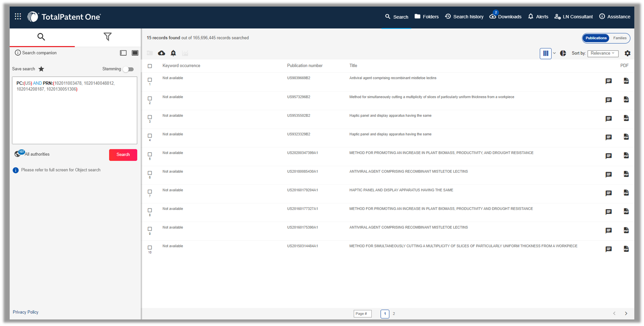Viewport: 644px width, 326px height.
Task: Open PDF icon for US20150314484A1 row
Action: tap(626, 249)
